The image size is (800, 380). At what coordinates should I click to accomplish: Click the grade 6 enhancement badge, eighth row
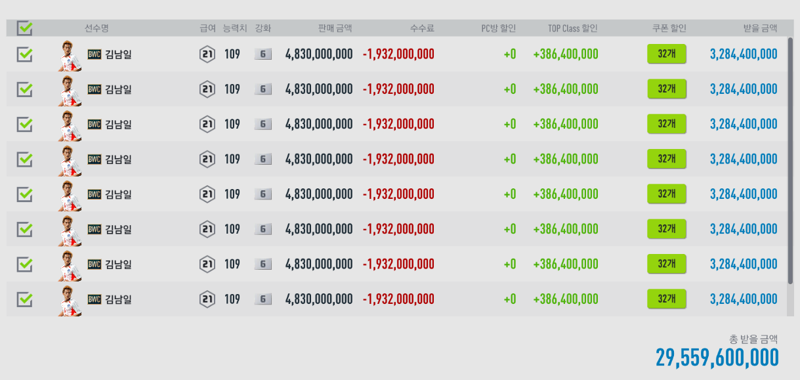(x=263, y=299)
